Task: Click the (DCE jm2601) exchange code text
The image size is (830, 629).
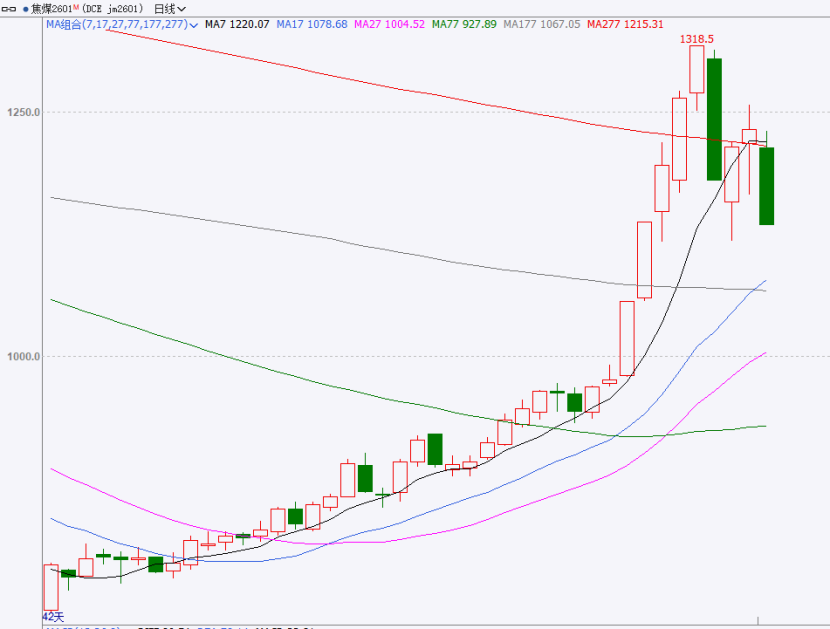Action: [113, 9]
